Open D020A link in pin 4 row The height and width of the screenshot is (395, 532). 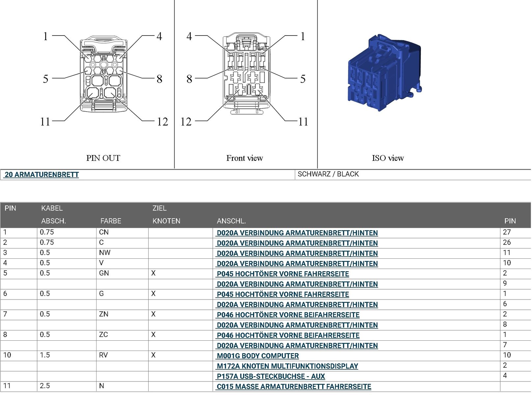coord(297,264)
